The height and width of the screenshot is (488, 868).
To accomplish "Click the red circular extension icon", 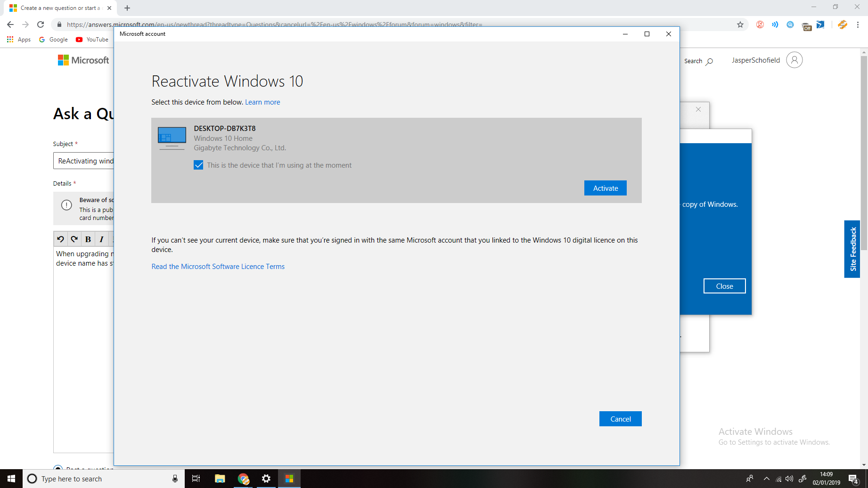I will click(x=760, y=24).
